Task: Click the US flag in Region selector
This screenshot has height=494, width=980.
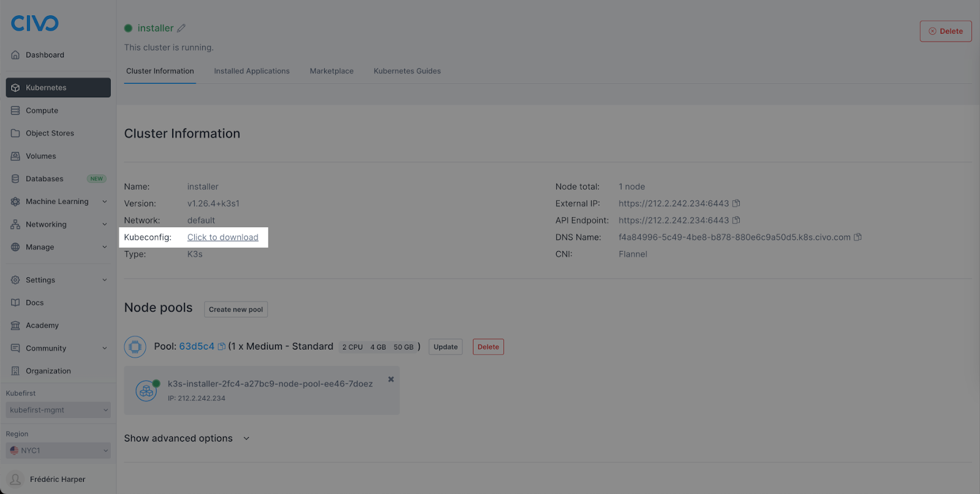Action: point(14,451)
